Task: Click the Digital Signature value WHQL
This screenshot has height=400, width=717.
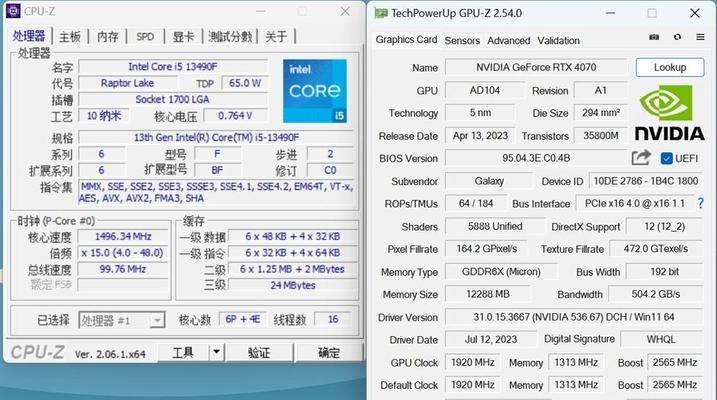Action: click(x=661, y=339)
